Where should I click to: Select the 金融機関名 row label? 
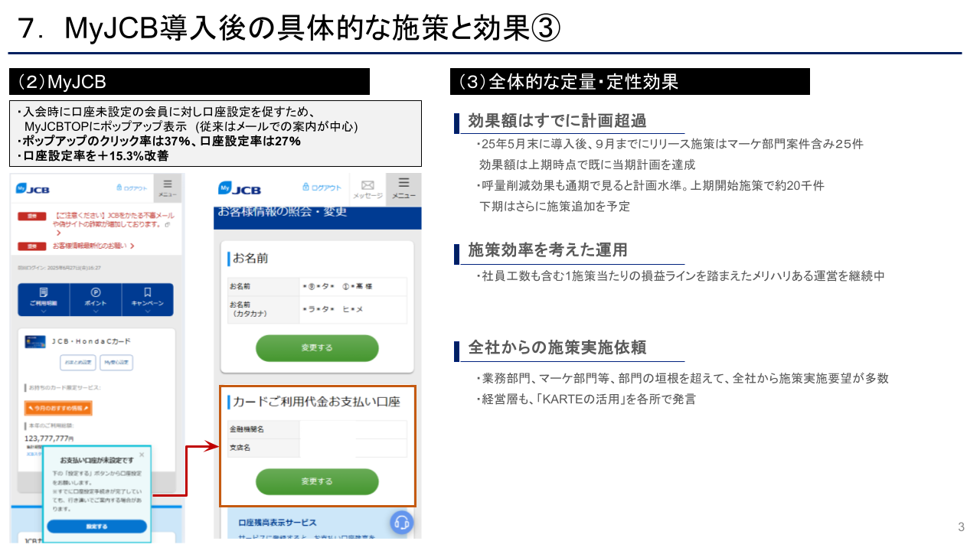click(246, 429)
